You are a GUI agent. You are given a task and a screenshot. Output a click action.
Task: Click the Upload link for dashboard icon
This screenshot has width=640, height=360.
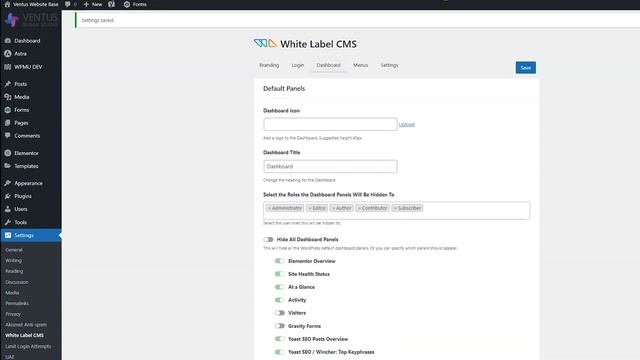click(x=407, y=124)
